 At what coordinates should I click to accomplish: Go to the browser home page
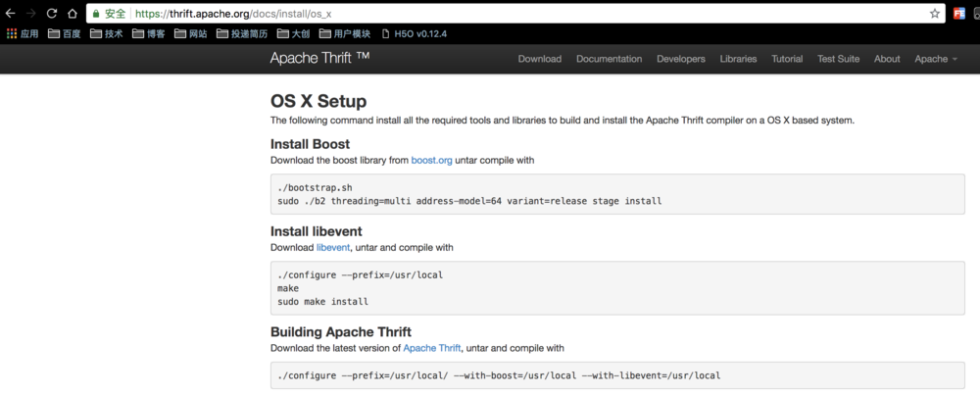(x=73, y=14)
